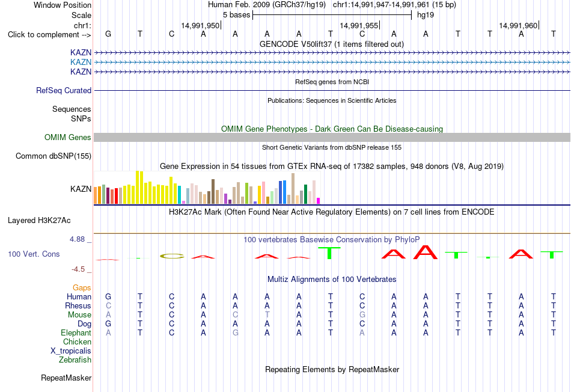Screen dimensions: 571x392
Task: Click the dark green GTEx expression bar
Action: 305,194
